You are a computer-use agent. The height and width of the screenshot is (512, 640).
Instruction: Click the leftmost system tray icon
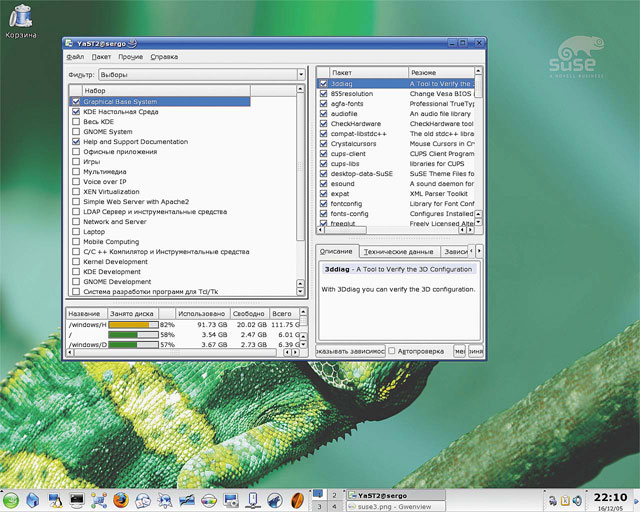point(553,500)
